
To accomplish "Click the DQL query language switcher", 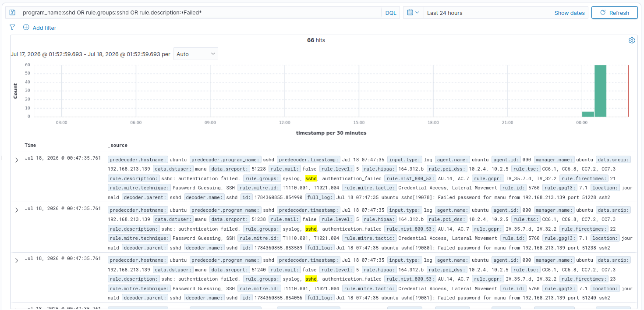I will 391,13.
